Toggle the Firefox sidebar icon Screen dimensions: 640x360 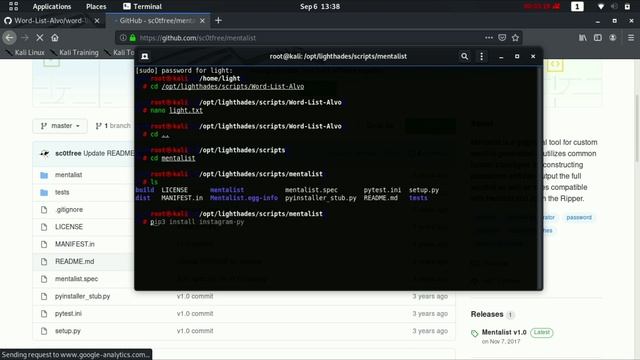coord(598,38)
